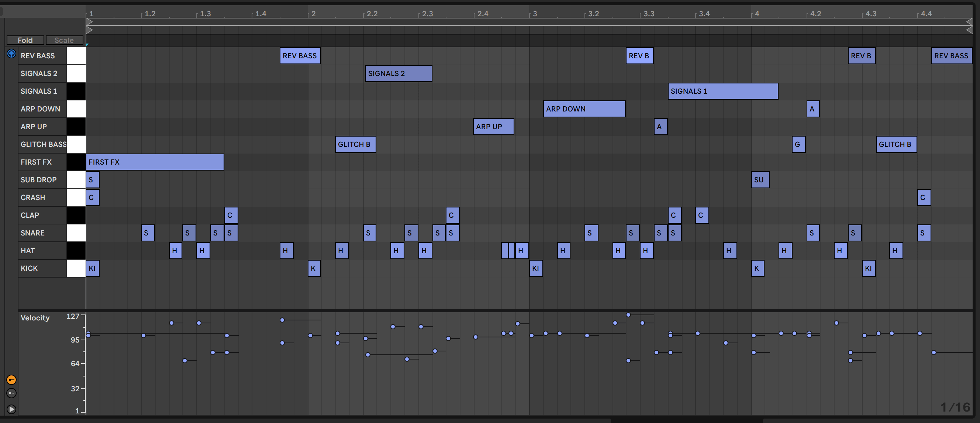Select the REV BASS row label
This screenshot has width=980, height=423.
coord(38,56)
